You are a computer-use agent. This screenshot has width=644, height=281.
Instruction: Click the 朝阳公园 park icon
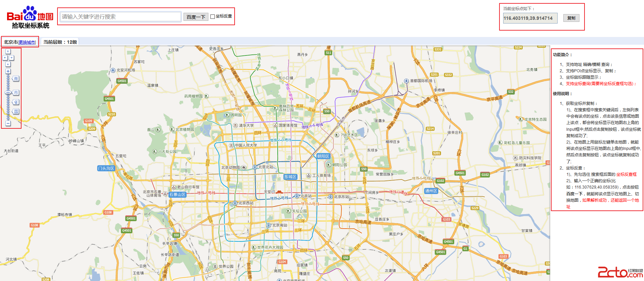[x=329, y=165]
